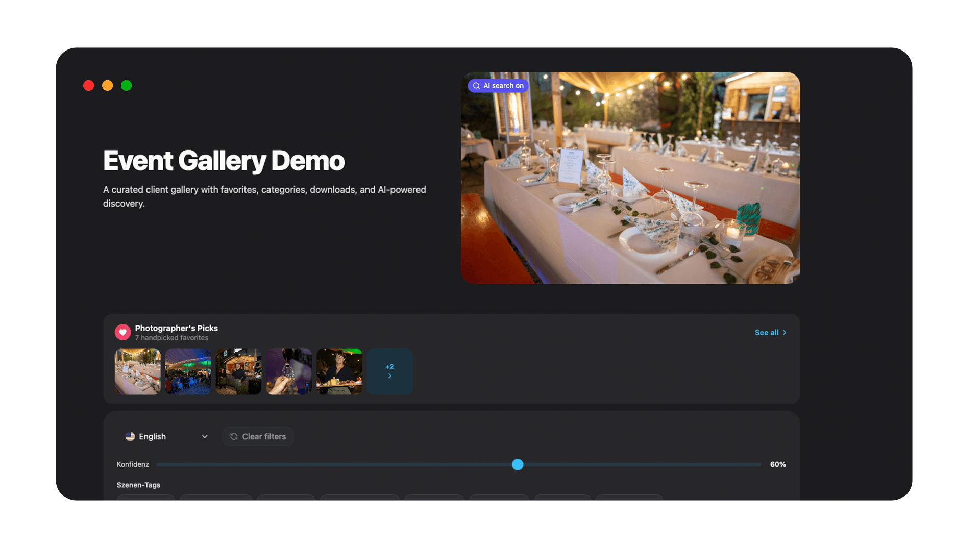
Task: Click the flag icon beside English
Action: point(130,437)
